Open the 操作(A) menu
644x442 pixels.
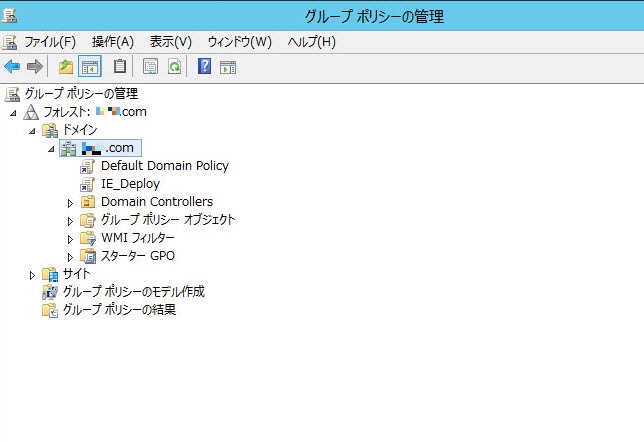112,42
